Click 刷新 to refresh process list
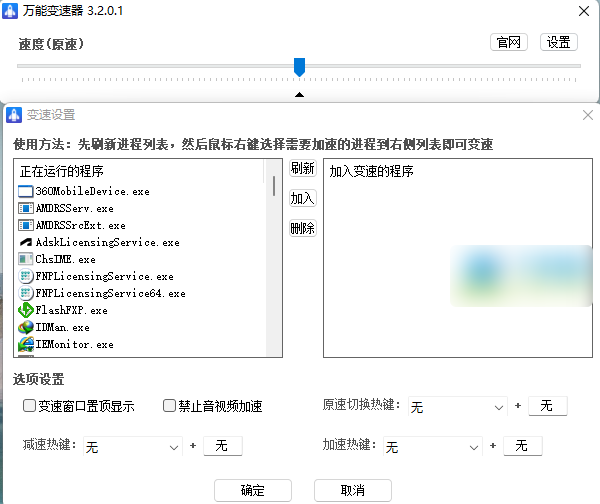The height and width of the screenshot is (504, 600). (303, 168)
